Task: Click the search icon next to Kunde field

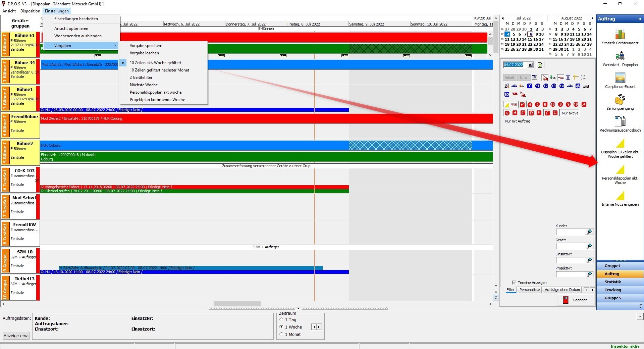Action: (589, 232)
